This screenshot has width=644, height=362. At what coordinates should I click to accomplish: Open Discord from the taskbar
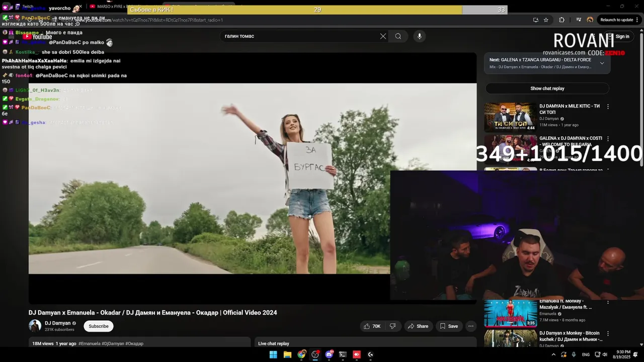[330, 354]
